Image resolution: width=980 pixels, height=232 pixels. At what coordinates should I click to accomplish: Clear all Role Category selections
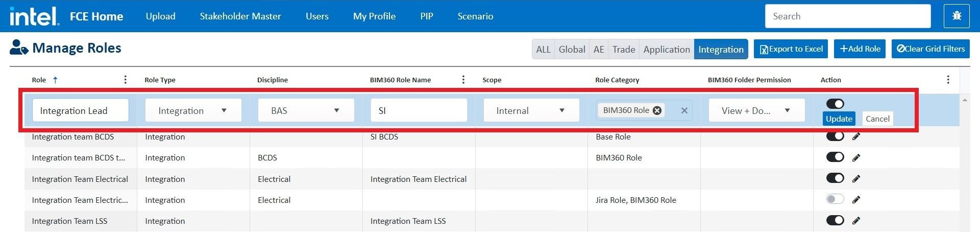point(684,110)
